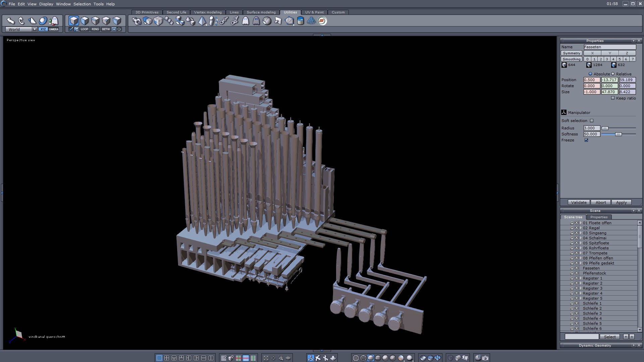The image size is (644, 362).
Task: Click the Validate button
Action: click(x=579, y=202)
